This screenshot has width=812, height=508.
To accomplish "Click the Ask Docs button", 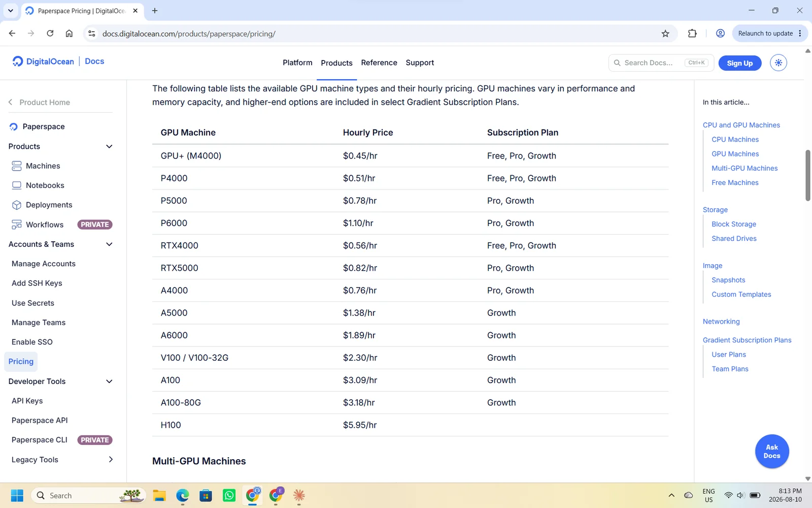I will [x=772, y=452].
